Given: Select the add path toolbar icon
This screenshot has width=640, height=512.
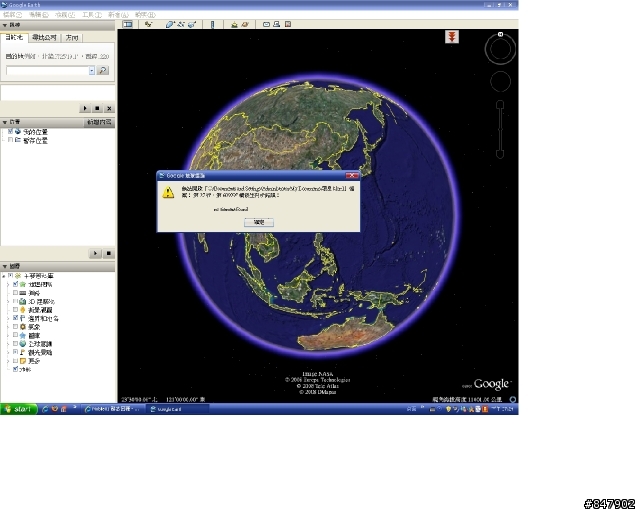Looking at the screenshot, I should [x=181, y=24].
